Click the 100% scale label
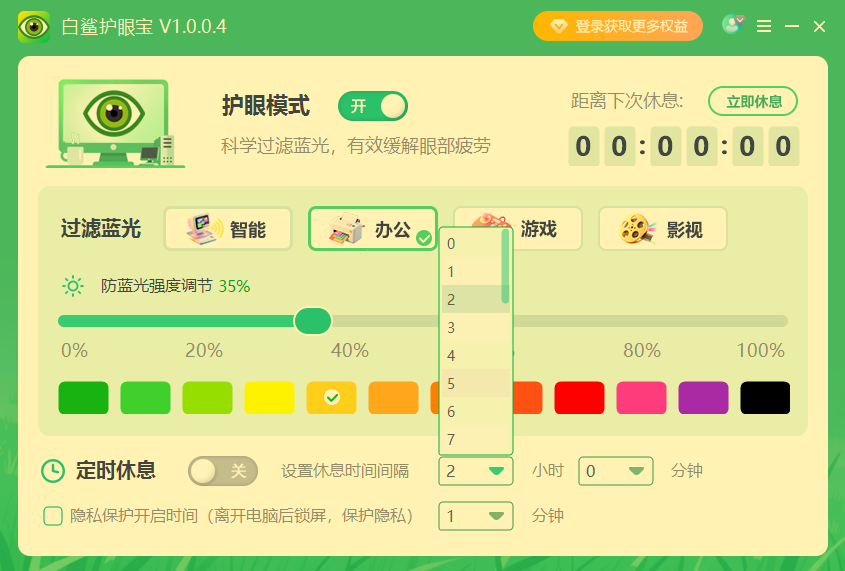Image resolution: width=845 pixels, height=571 pixels. tap(760, 351)
